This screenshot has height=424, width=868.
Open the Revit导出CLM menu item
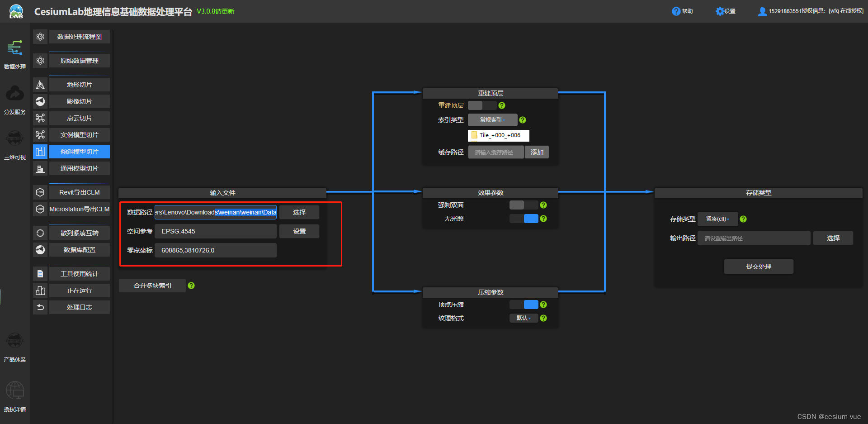tap(80, 192)
